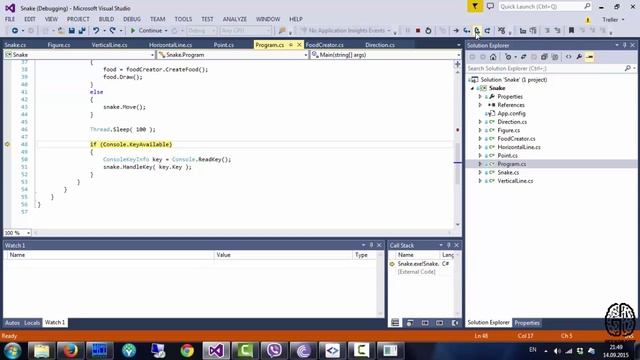Open the DEBUG menu
The width and height of the screenshot is (640, 360).
click(132, 19)
